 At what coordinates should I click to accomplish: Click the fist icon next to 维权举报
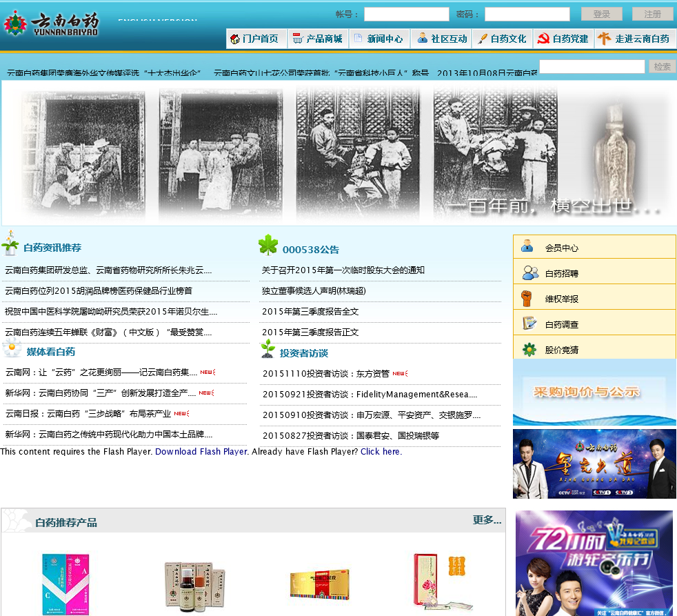526,299
